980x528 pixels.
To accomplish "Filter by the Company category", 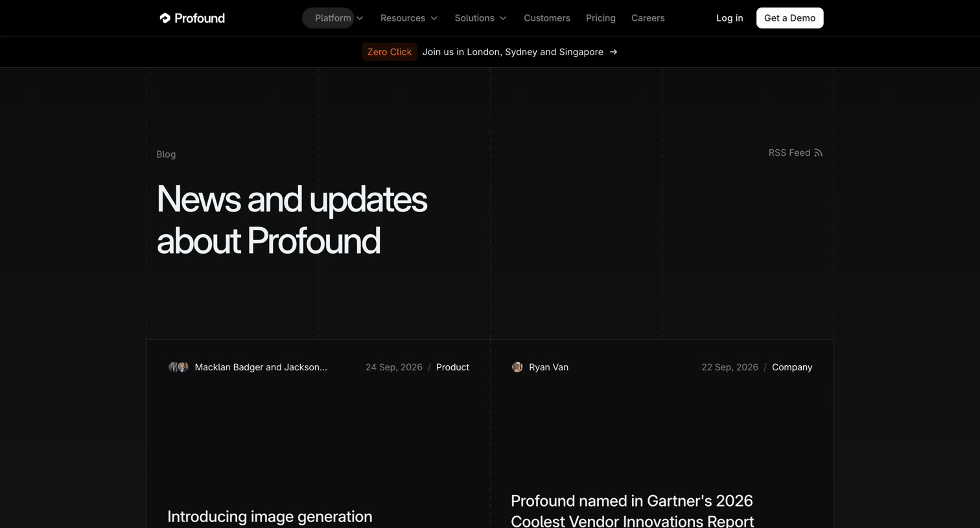I will (x=792, y=367).
